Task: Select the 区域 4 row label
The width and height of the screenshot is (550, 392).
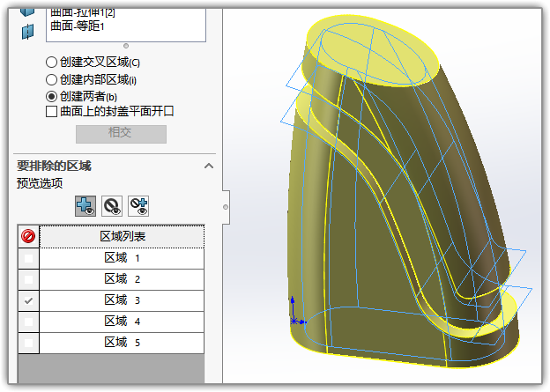Action: click(x=122, y=322)
